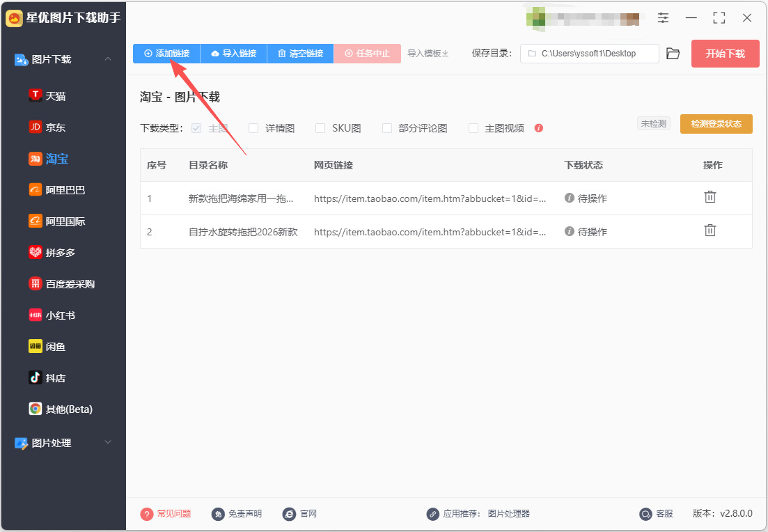Click the info icon of row 2 待操作 status

[x=569, y=231]
